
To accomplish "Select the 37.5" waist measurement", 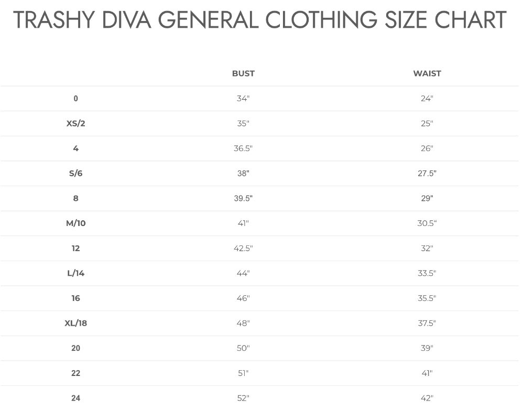I will point(427,323).
